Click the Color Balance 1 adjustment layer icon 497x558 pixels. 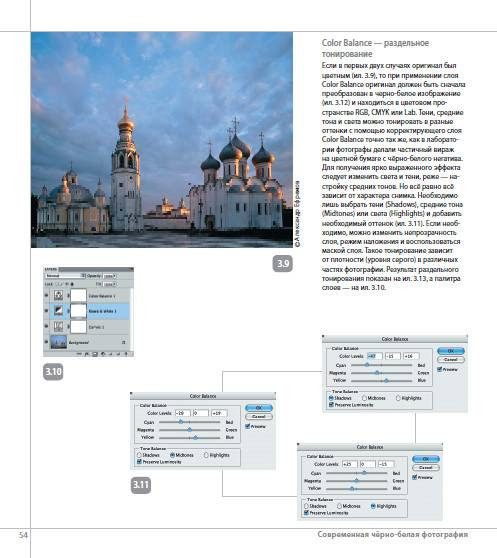tap(58, 295)
